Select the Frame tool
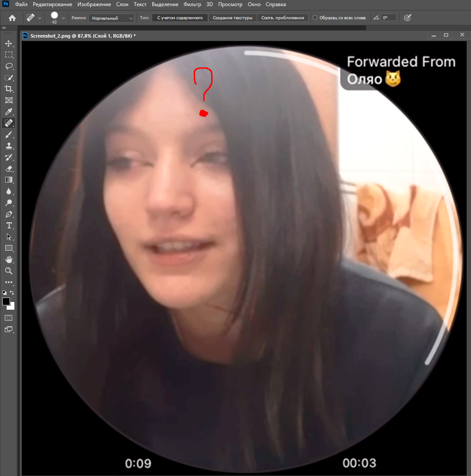This screenshot has width=471, height=476. tap(8, 100)
